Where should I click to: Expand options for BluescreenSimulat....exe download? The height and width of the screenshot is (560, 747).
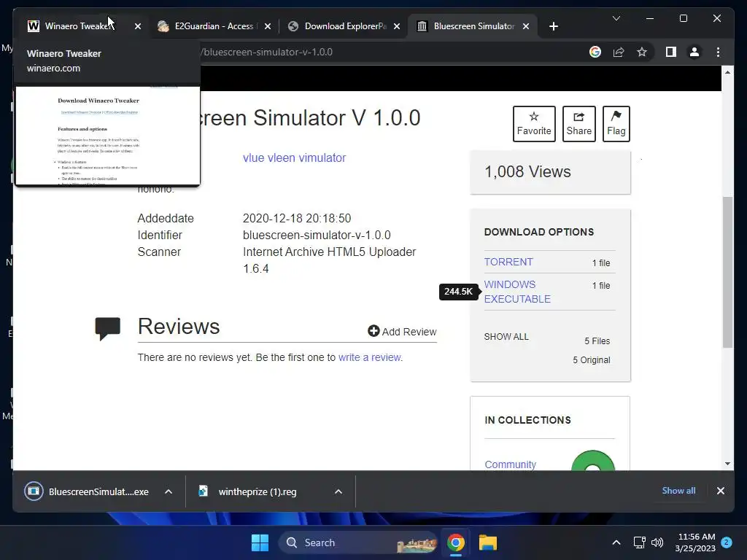169,491
